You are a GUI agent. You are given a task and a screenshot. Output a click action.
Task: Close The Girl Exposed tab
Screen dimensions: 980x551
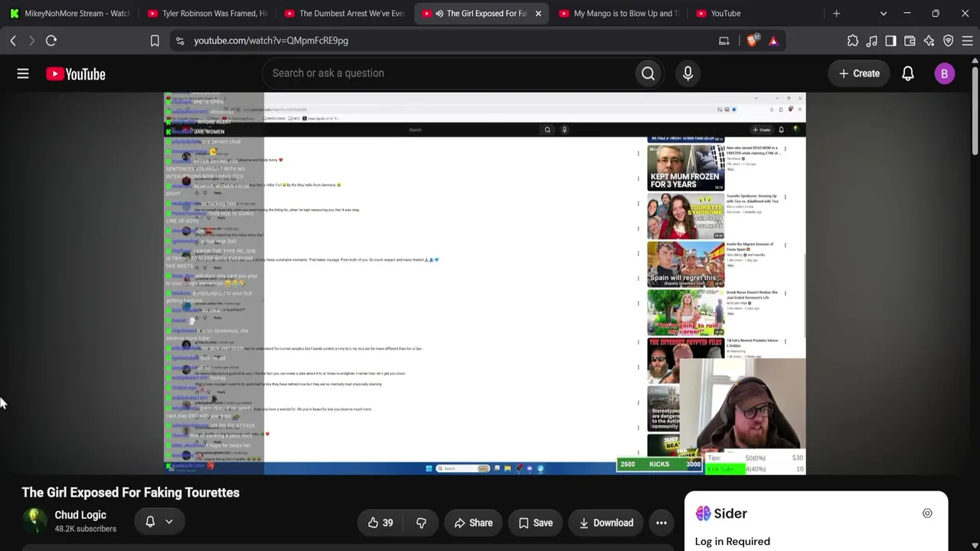tap(538, 13)
